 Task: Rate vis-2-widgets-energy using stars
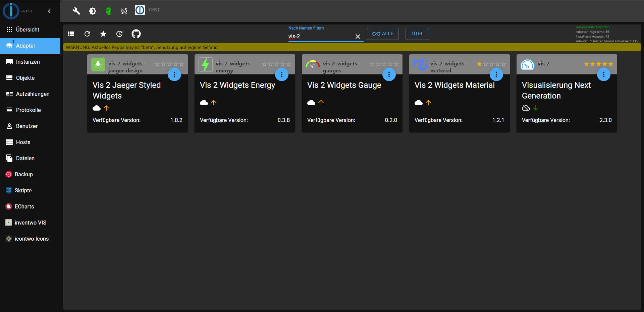tap(277, 64)
